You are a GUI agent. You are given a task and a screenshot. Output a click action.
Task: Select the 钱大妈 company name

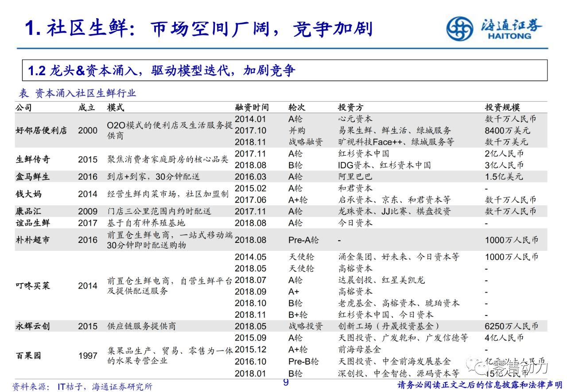(29, 194)
